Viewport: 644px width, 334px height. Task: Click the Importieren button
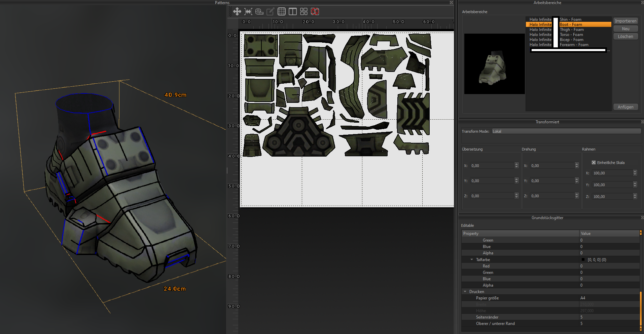[625, 21]
